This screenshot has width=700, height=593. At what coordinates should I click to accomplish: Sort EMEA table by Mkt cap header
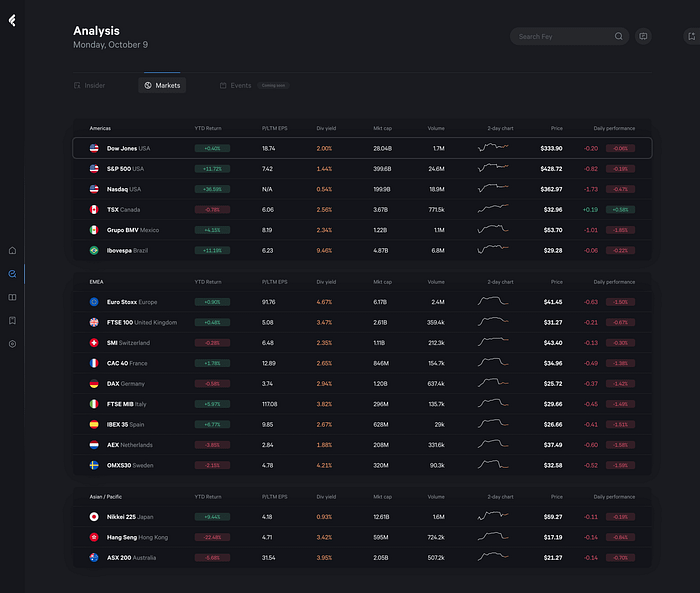(x=383, y=282)
